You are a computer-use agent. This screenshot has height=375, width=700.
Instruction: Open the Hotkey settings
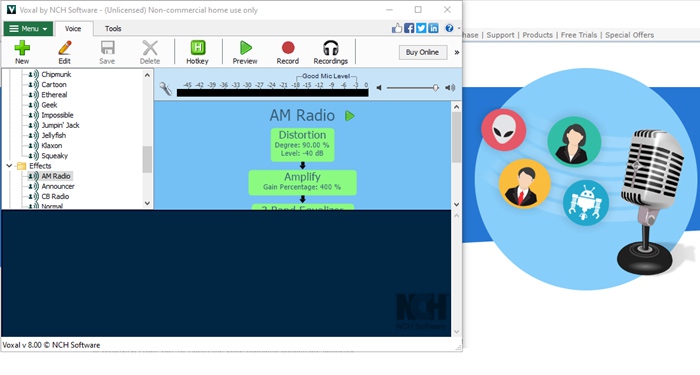coord(197,52)
